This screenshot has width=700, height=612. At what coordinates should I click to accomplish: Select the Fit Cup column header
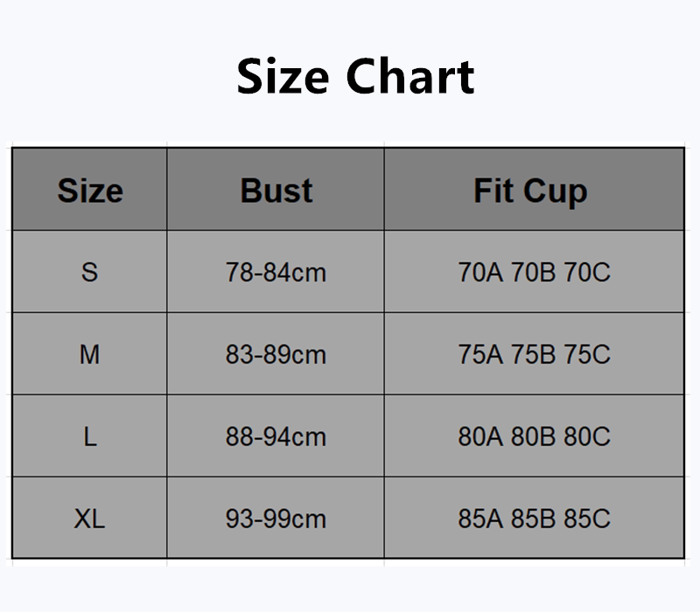[x=530, y=191]
